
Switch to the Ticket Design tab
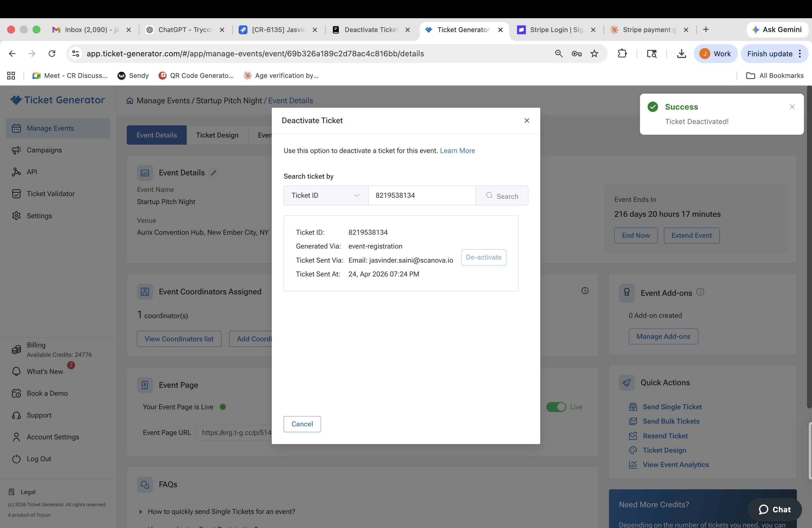point(217,135)
